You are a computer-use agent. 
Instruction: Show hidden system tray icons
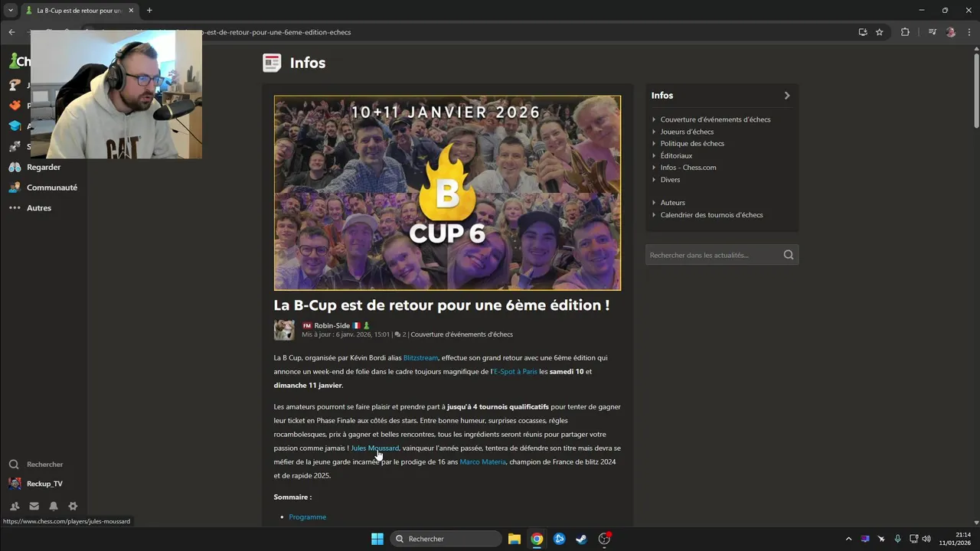coord(848,539)
